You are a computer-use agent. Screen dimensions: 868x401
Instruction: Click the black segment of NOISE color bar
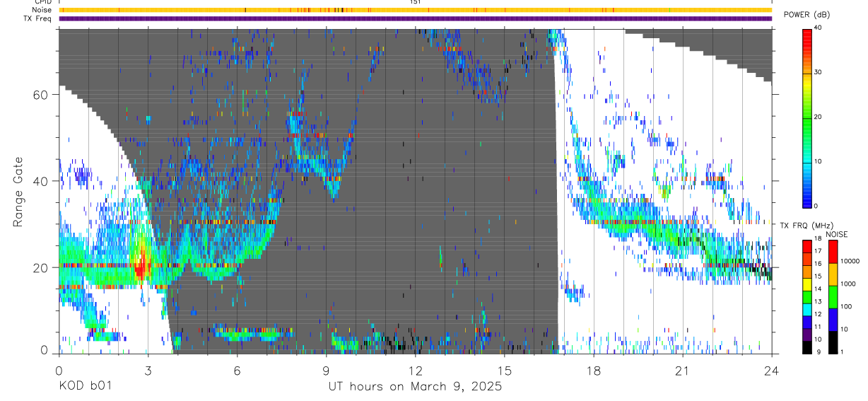(x=834, y=342)
